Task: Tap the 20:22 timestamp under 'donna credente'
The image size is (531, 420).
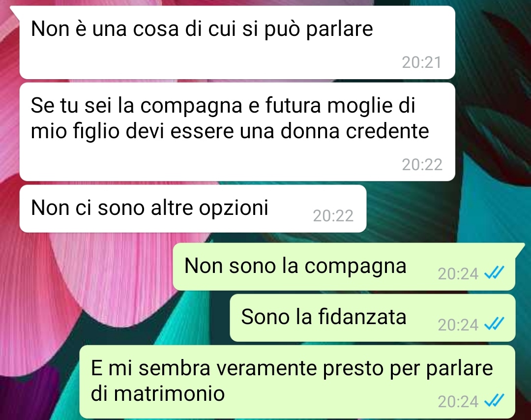Action: pyautogui.click(x=422, y=165)
